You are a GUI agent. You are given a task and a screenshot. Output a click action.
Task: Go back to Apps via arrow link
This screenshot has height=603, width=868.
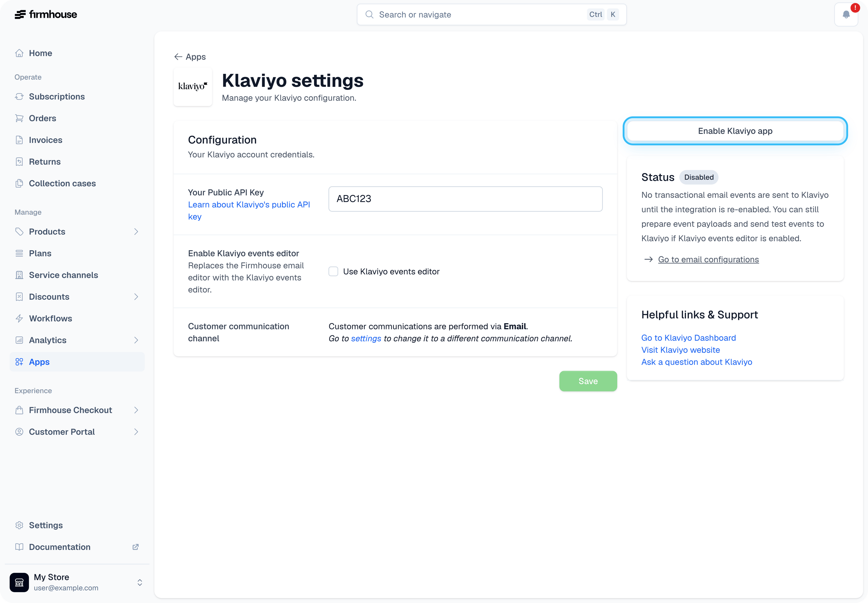click(190, 57)
